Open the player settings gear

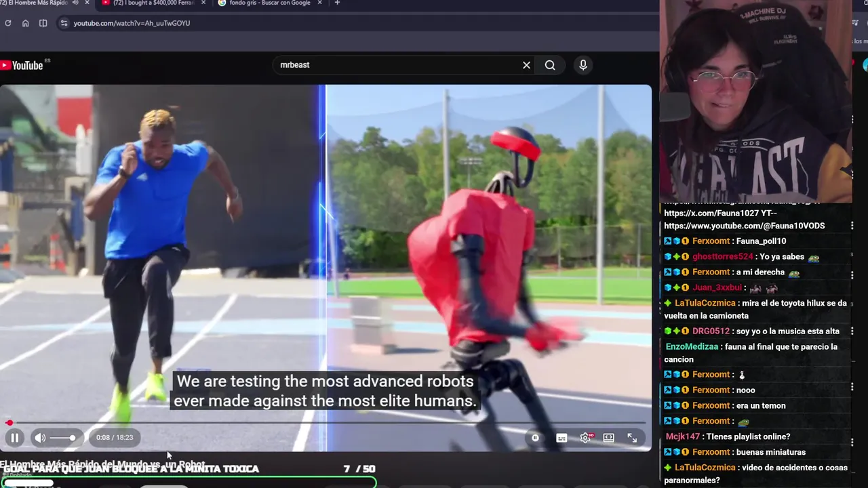click(x=586, y=438)
